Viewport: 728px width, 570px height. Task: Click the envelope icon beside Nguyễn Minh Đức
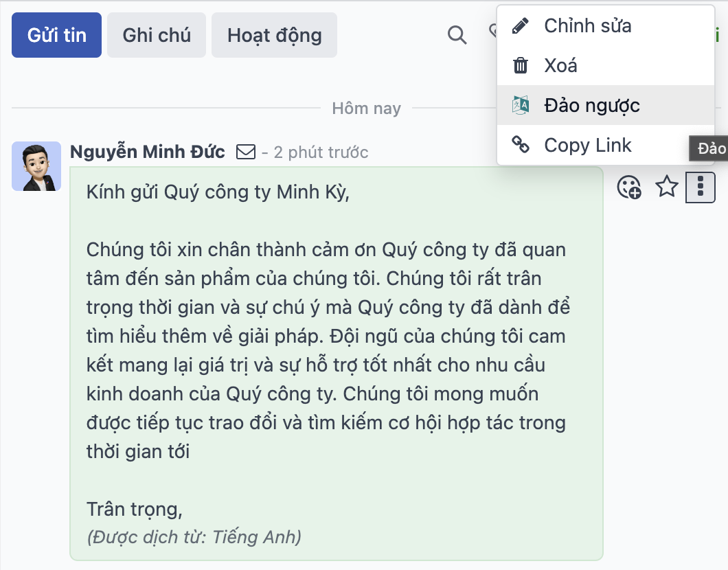coord(244,152)
